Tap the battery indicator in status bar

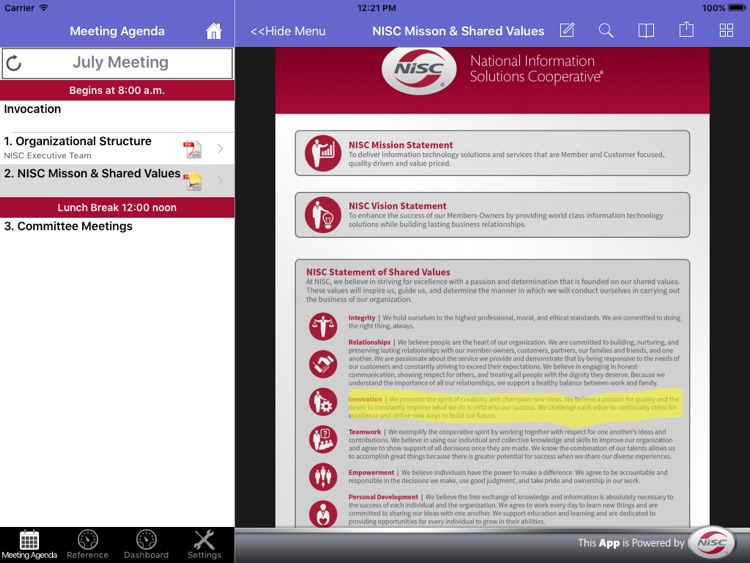tap(737, 8)
